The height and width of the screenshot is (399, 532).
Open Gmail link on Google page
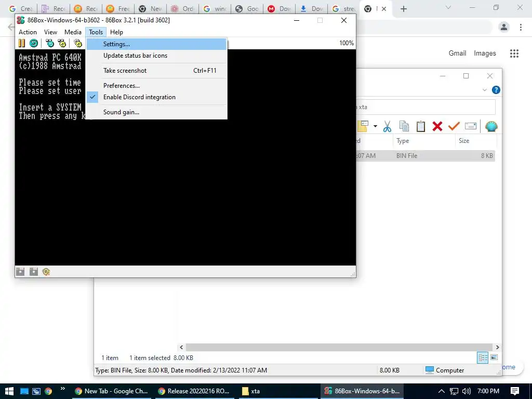[457, 54]
